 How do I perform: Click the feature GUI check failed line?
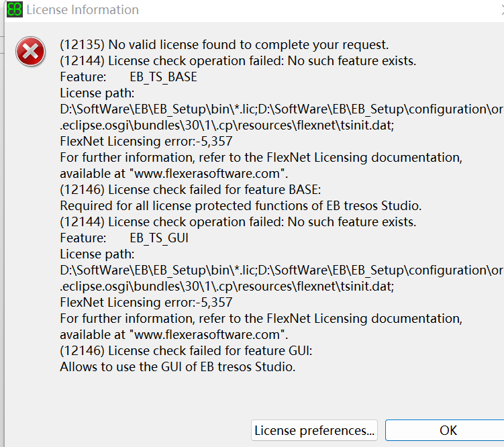(187, 350)
